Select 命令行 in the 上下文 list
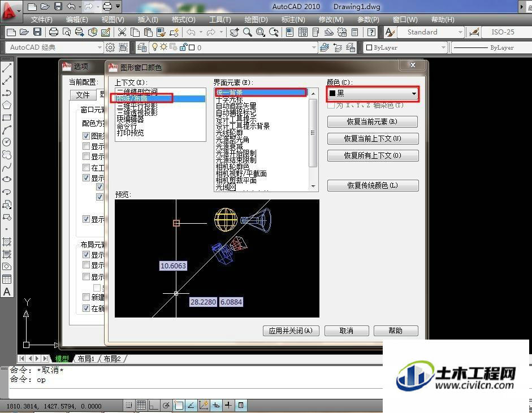The width and height of the screenshot is (532, 413). tap(127, 126)
